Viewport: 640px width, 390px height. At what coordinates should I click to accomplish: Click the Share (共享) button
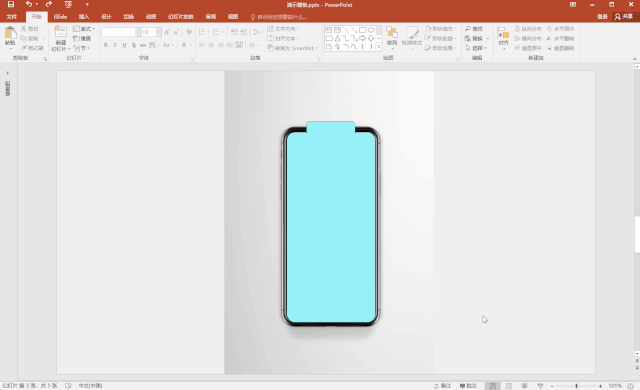tap(624, 17)
